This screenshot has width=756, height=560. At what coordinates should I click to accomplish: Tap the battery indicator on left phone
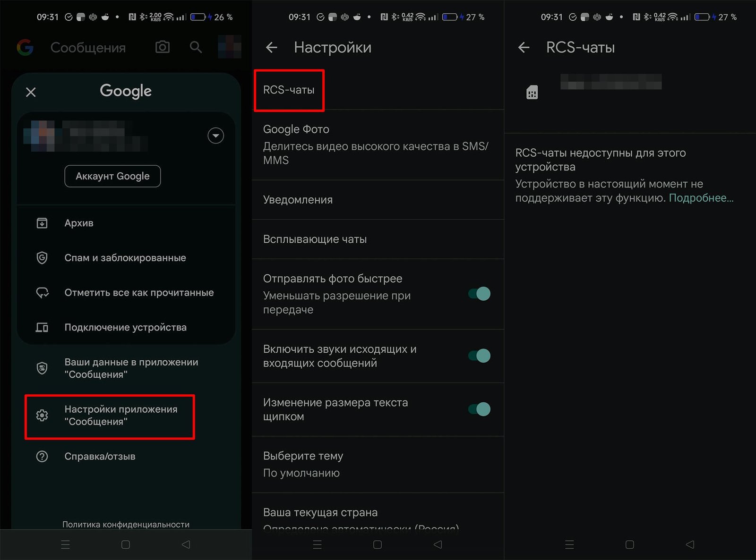[x=199, y=17]
